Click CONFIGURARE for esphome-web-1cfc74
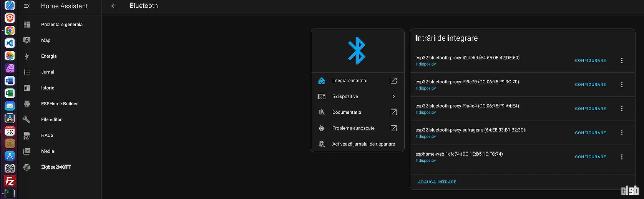Screen dimensions: 644x199 [x=590, y=157]
